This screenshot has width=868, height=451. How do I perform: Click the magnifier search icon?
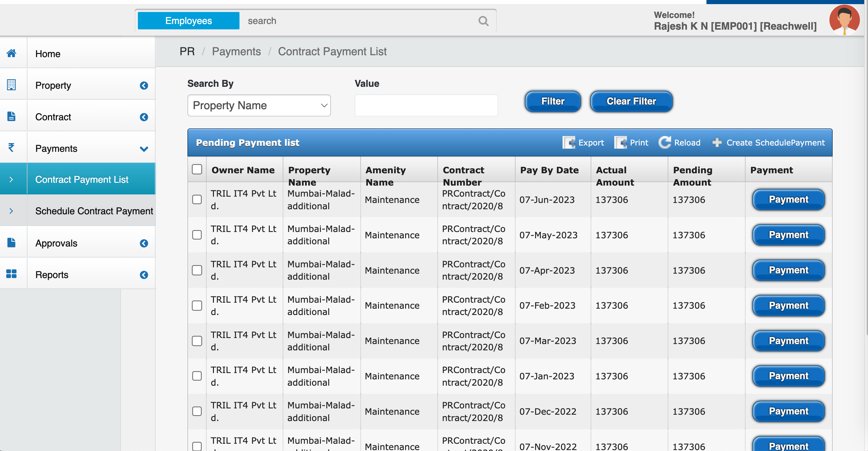483,21
